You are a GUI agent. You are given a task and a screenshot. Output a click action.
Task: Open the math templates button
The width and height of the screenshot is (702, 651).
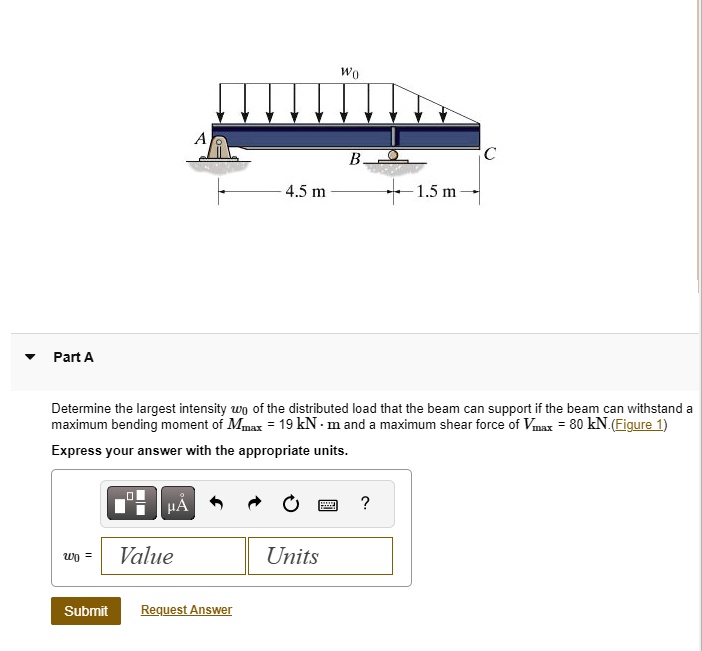[x=134, y=503]
